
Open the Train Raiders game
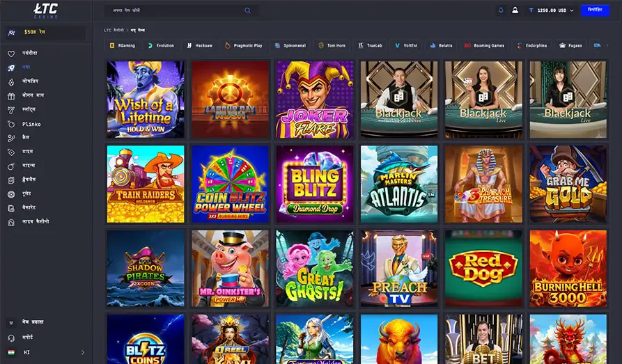pyautogui.click(x=146, y=184)
